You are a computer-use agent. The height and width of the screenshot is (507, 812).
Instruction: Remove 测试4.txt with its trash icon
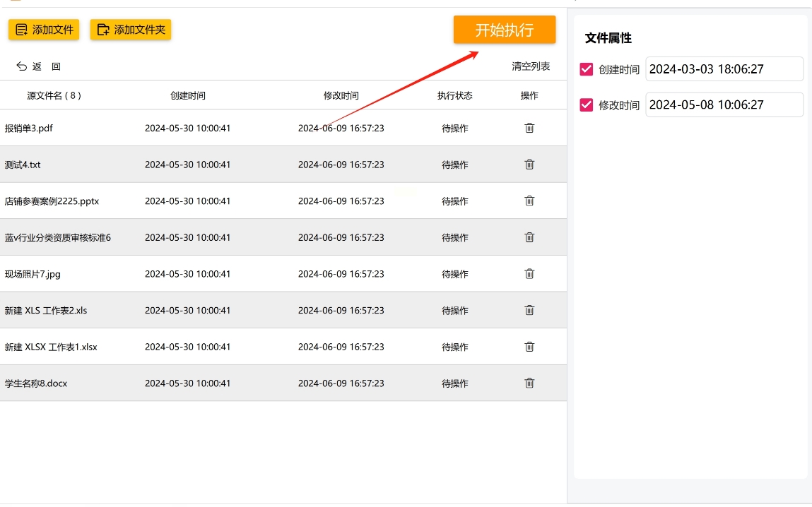coord(529,165)
